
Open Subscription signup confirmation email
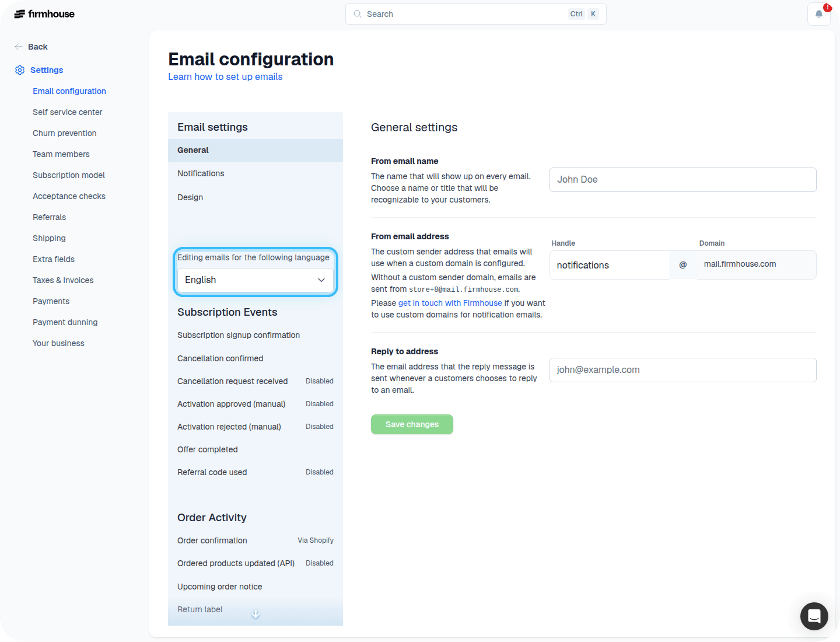239,335
